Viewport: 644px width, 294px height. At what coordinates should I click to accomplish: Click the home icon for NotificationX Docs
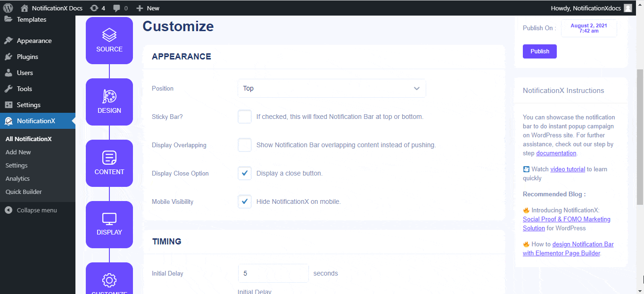pyautogui.click(x=25, y=8)
